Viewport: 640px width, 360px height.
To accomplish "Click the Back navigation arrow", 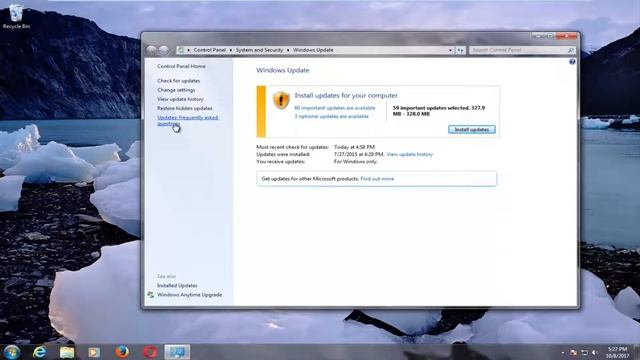I will click(x=151, y=50).
